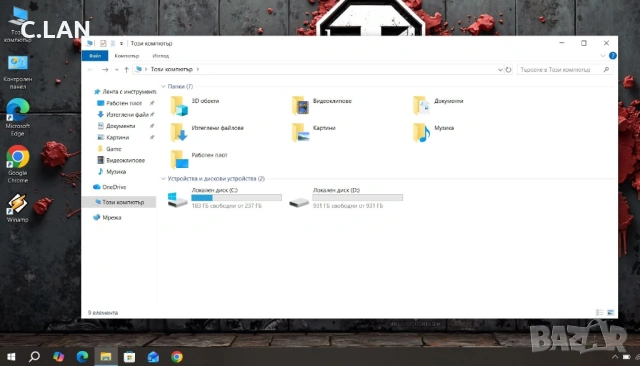The height and width of the screenshot is (366, 640).
Task: Open Copilot from the taskbar
Action: click(58, 357)
